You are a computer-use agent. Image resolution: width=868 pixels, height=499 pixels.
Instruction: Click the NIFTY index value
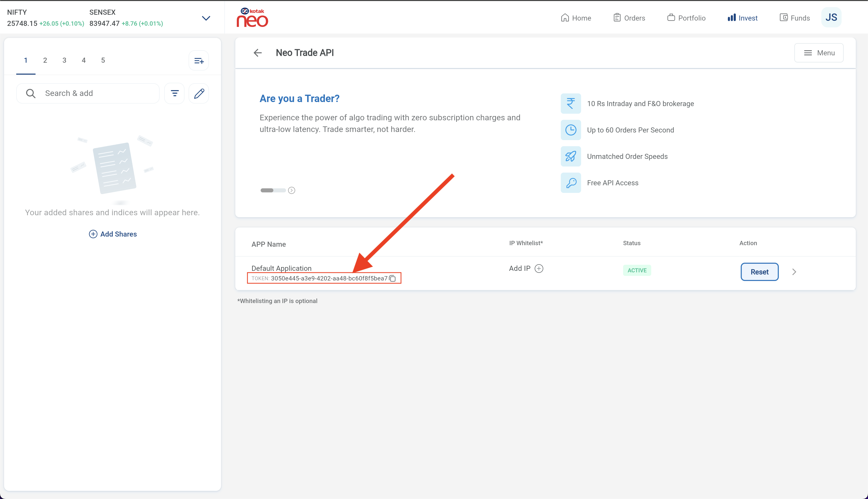coord(22,23)
